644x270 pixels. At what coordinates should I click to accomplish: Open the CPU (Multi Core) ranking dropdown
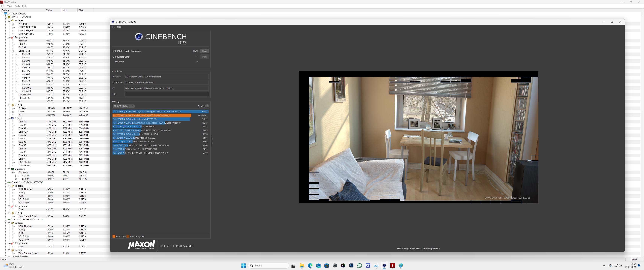[x=124, y=106]
